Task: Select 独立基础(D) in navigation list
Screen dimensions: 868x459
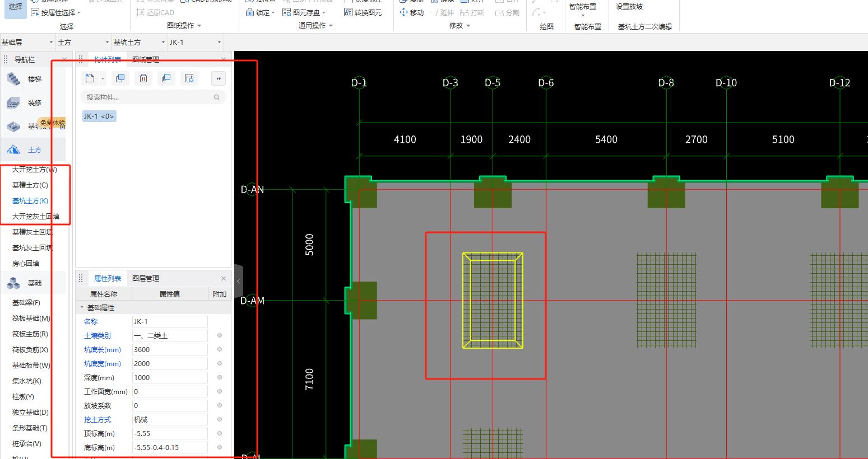Action: point(30,413)
